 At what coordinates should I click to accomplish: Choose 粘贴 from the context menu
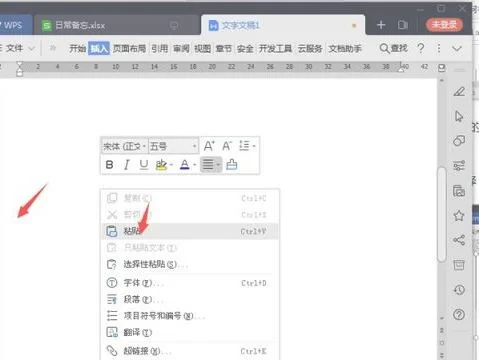click(190, 231)
